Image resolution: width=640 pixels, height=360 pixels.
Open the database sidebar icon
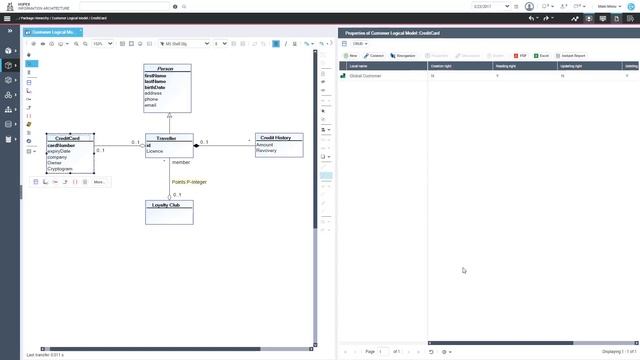coord(8,124)
